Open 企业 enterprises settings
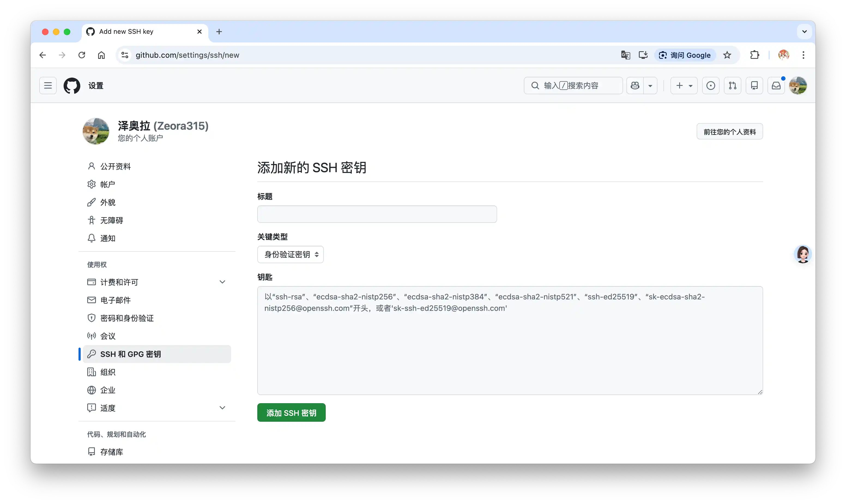Image resolution: width=846 pixels, height=504 pixels. [157, 390]
